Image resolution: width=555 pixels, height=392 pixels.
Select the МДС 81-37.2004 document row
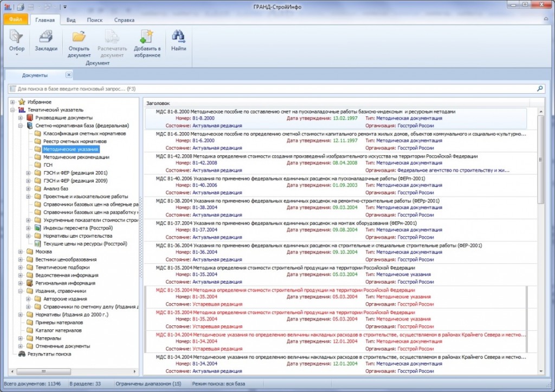coord(336,230)
